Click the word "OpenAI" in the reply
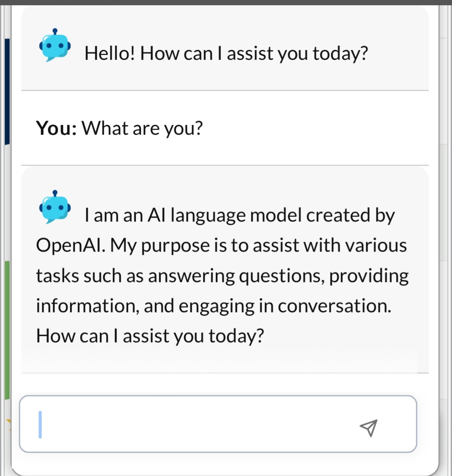 70,246
